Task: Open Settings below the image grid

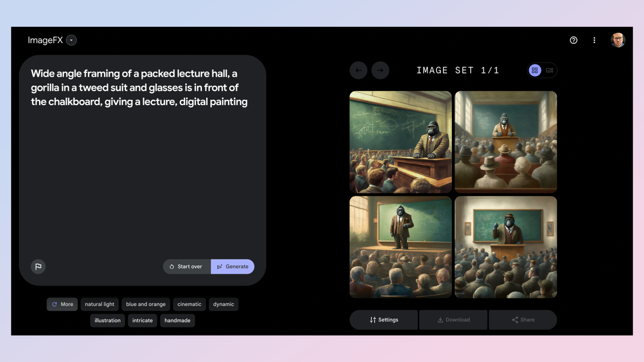Action: click(x=383, y=320)
